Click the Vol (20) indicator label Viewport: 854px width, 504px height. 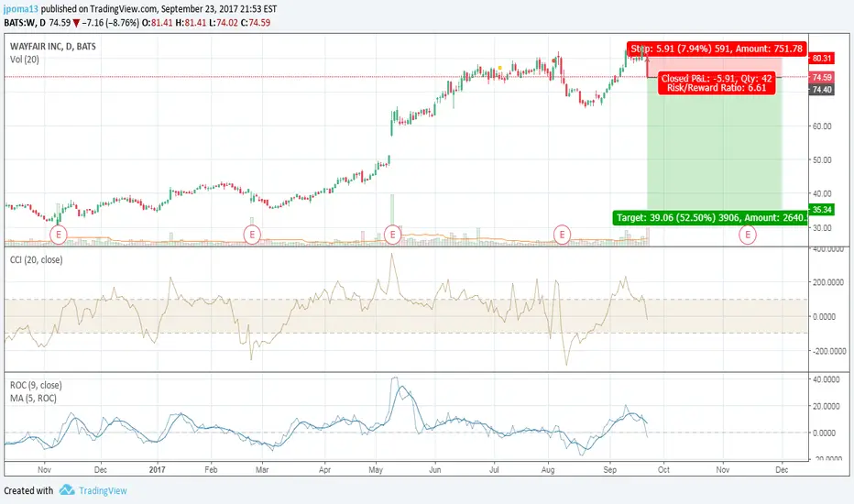pyautogui.click(x=25, y=60)
